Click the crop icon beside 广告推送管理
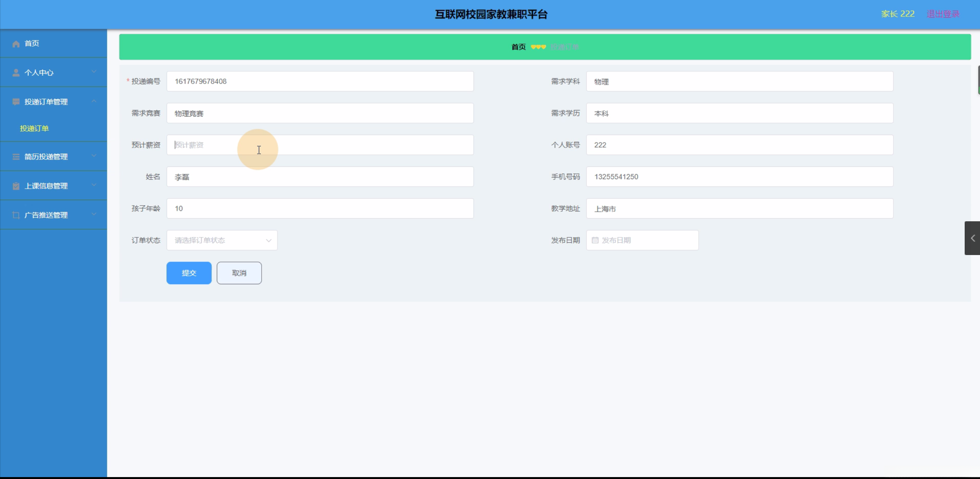The width and height of the screenshot is (980, 479). (16, 215)
